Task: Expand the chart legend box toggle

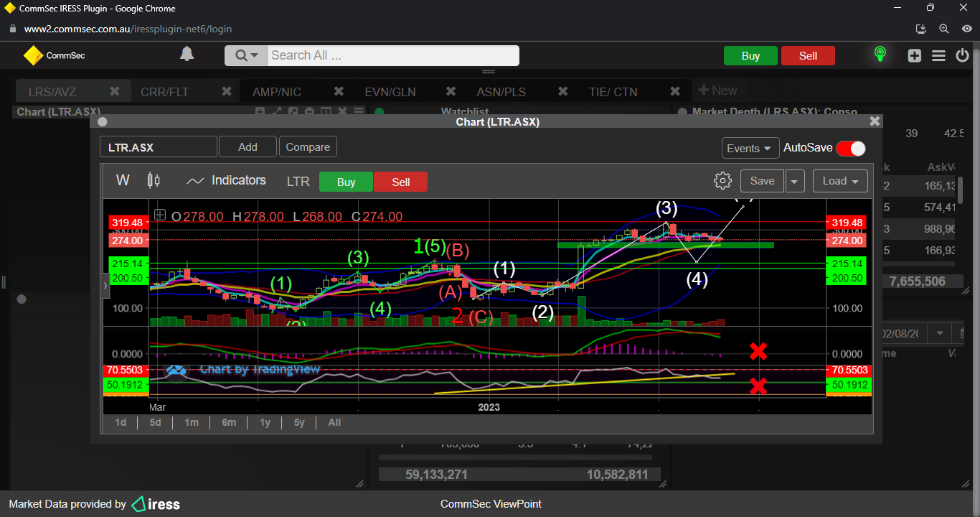Action: click(x=160, y=215)
